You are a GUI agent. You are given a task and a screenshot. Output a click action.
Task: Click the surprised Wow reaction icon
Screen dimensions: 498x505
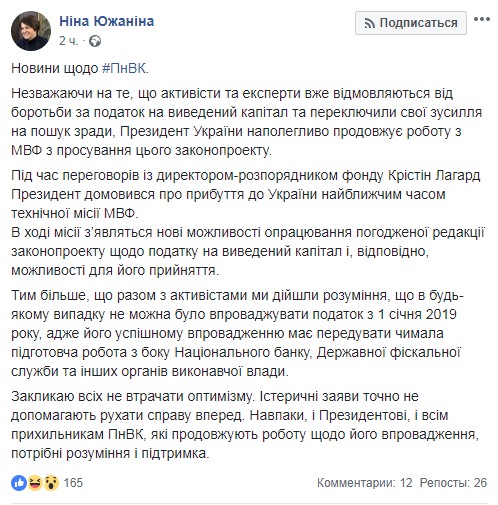coord(51,482)
